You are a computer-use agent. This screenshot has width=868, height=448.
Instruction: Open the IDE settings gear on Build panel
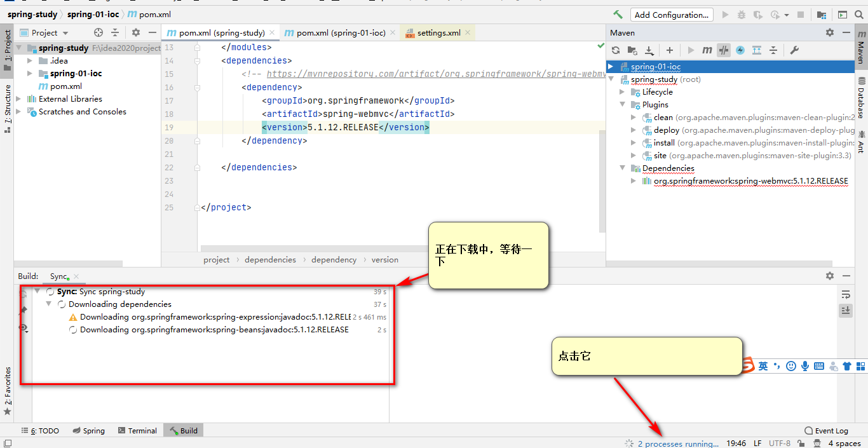pos(830,276)
